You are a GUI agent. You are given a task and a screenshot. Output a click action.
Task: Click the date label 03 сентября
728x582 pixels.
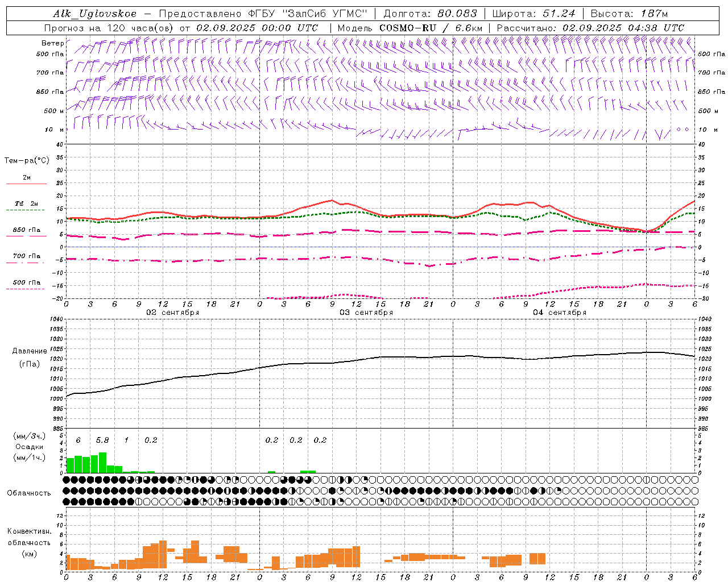click(366, 313)
